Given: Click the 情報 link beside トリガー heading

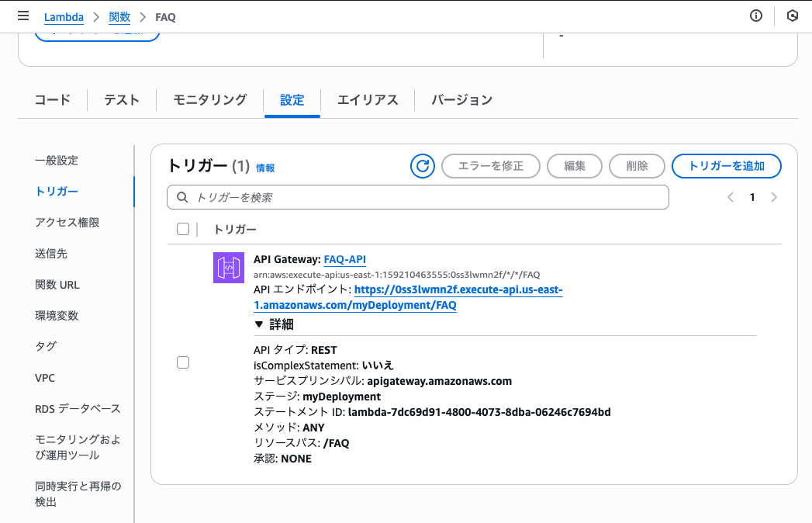Looking at the screenshot, I should [x=266, y=168].
